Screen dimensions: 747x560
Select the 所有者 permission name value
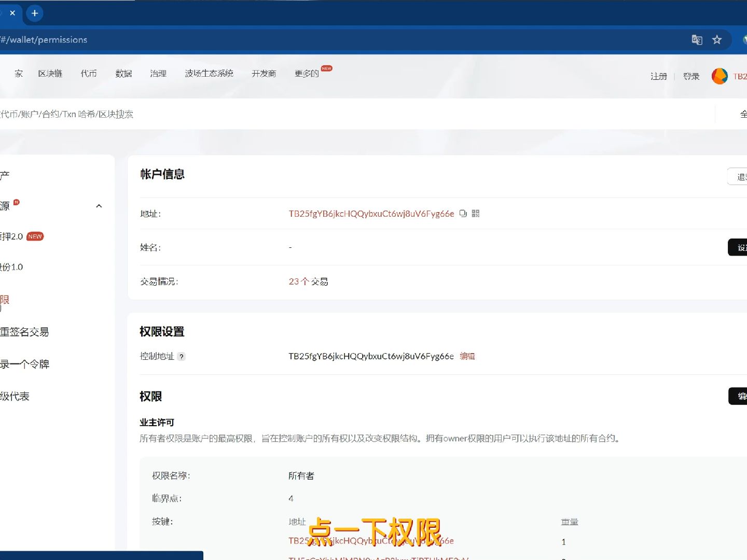301,476
